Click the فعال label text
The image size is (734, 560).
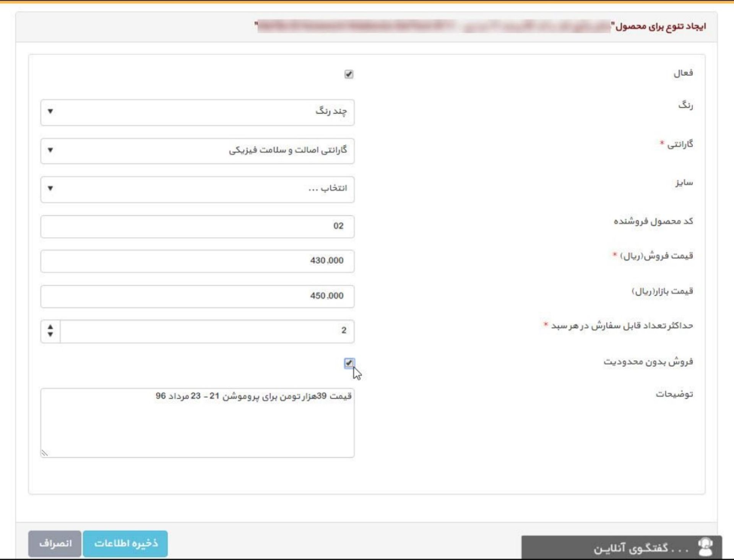click(x=683, y=73)
